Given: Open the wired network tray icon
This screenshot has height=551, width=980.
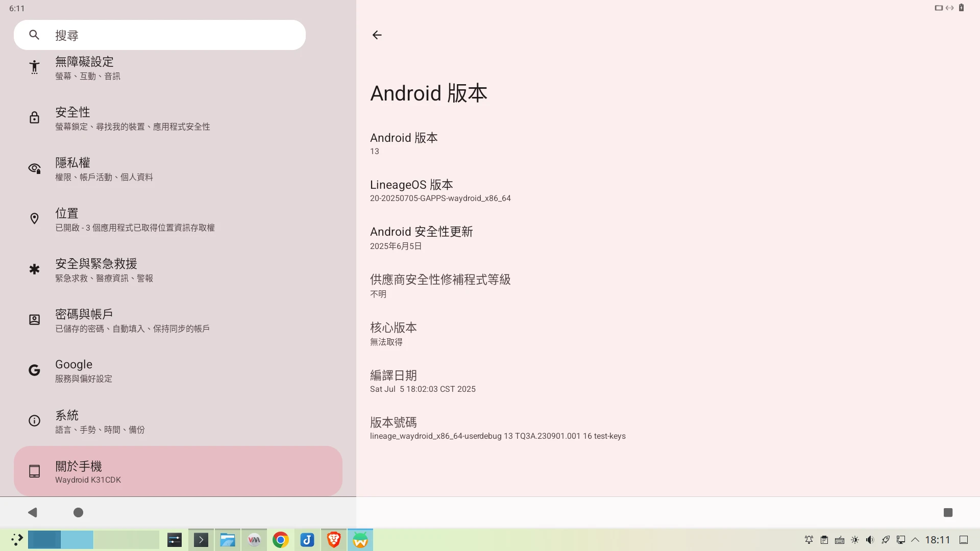Looking at the screenshot, I should click(x=901, y=540).
